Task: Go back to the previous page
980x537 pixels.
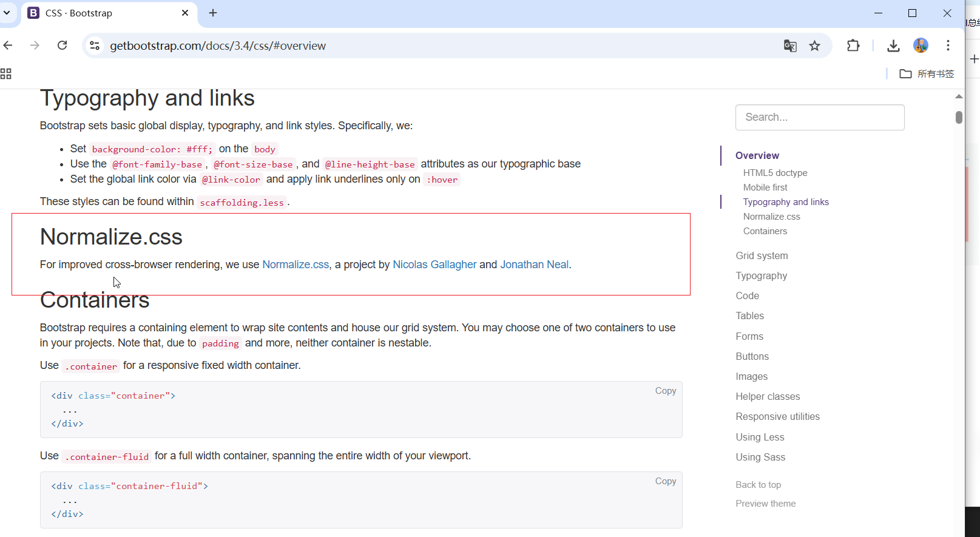Action: 8,46
